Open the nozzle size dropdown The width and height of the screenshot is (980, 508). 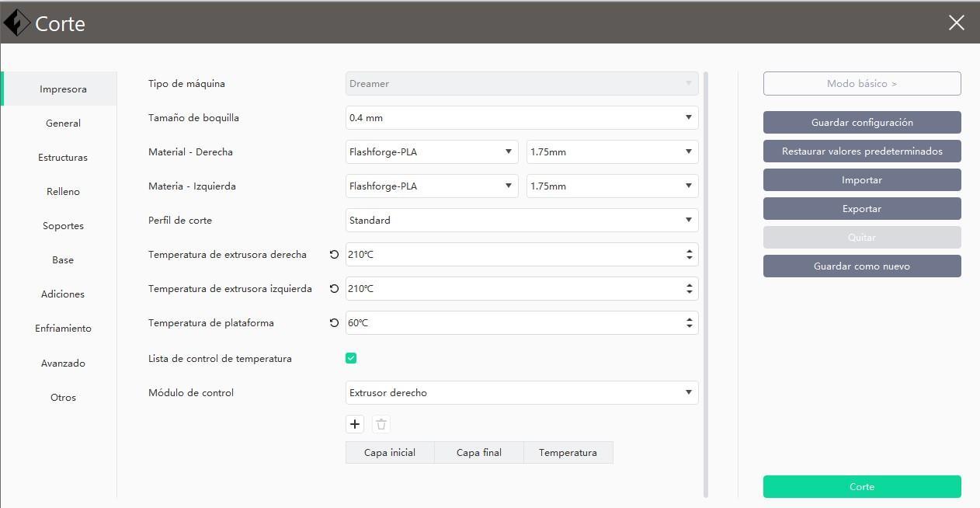[521, 118]
